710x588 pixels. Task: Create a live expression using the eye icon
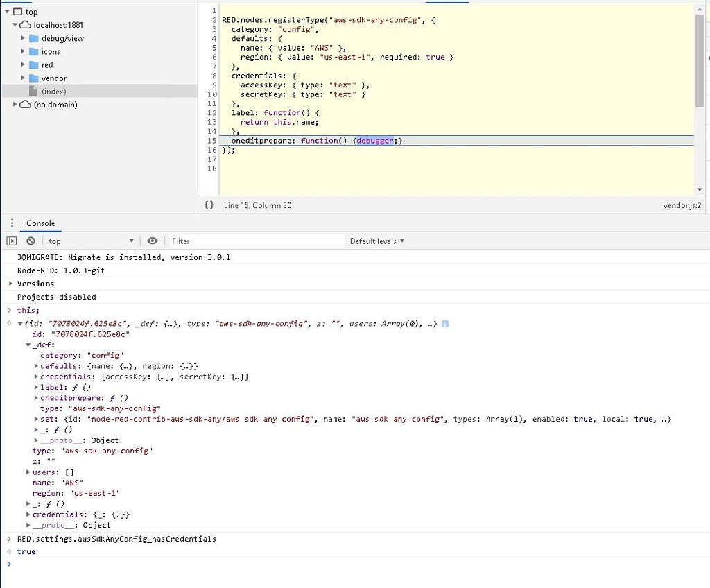tap(152, 241)
